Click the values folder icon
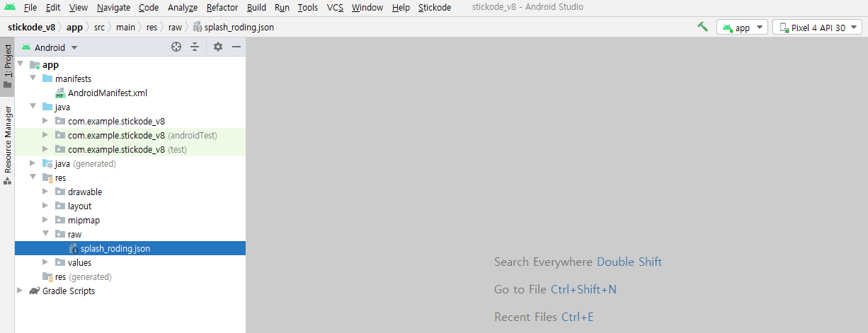 pyautogui.click(x=60, y=262)
